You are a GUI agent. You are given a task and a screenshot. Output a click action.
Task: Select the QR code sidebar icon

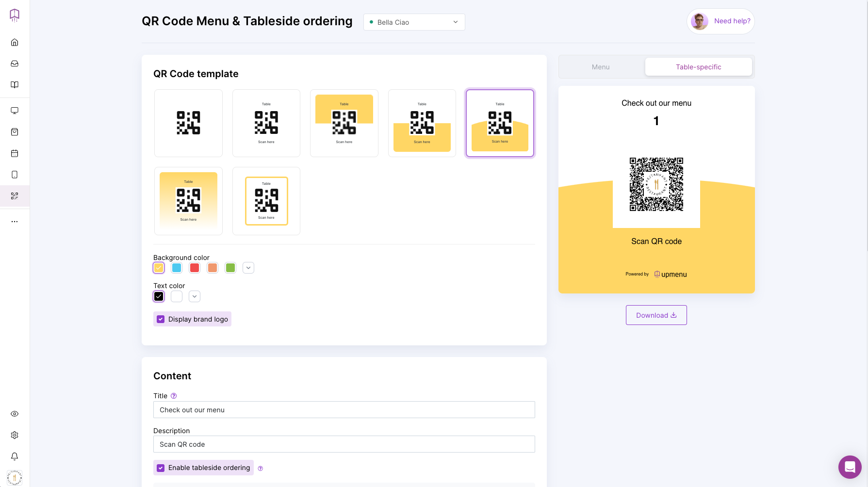[15, 196]
